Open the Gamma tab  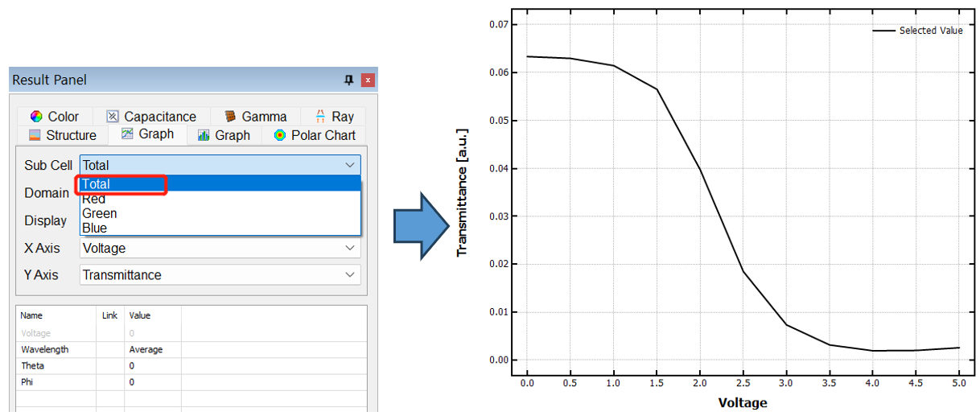tap(255, 117)
